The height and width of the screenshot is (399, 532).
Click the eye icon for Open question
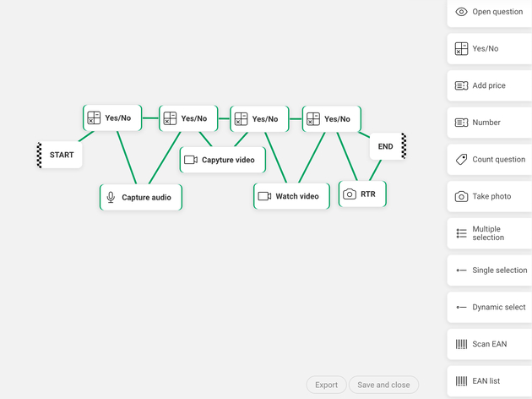461,12
